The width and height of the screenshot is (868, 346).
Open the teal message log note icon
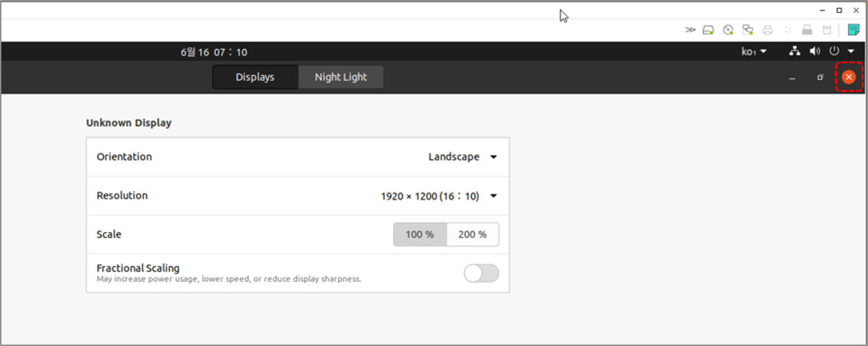point(854,30)
